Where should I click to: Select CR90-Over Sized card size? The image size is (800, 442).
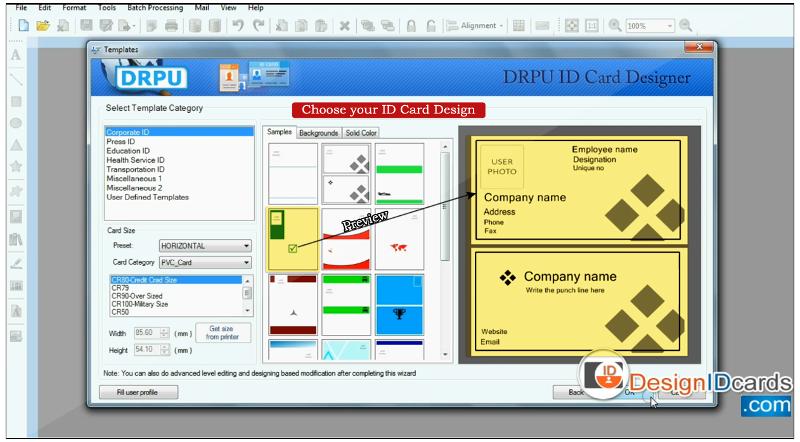coord(137,296)
